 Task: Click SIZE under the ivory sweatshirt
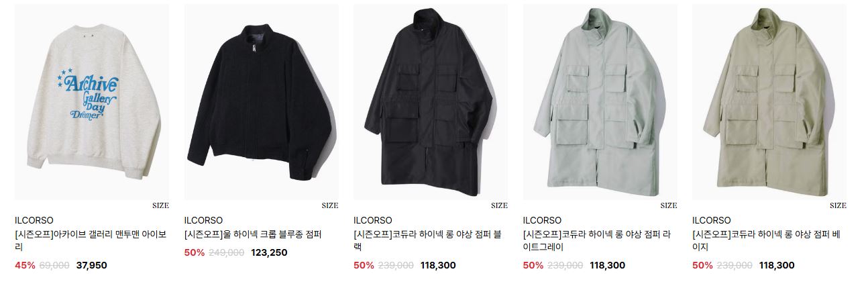pos(161,205)
